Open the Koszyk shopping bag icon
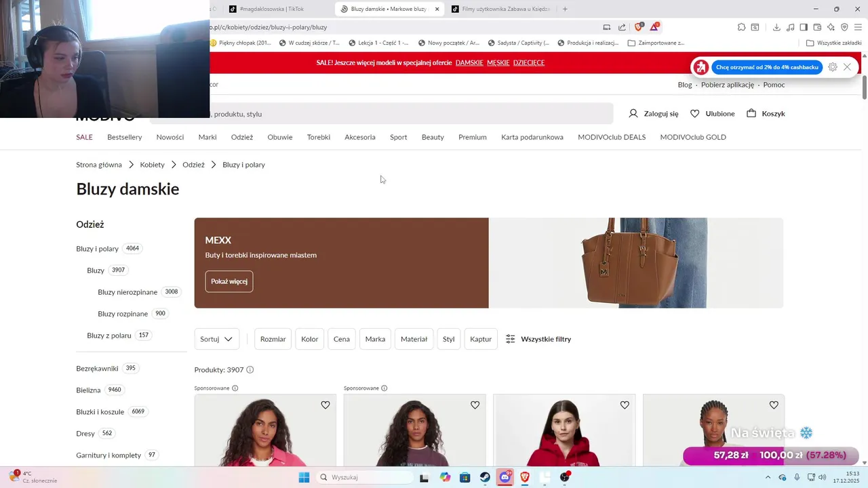The image size is (868, 488). point(751,113)
